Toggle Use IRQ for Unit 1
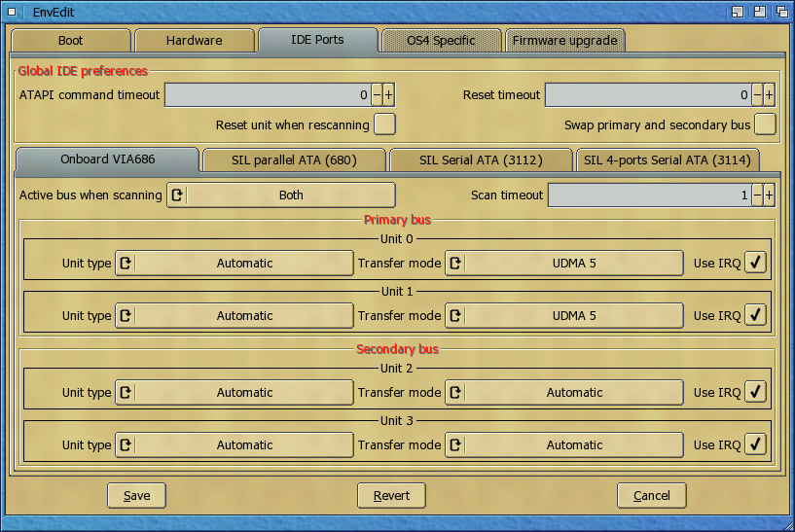Viewport: 795px width, 532px height. (755, 315)
